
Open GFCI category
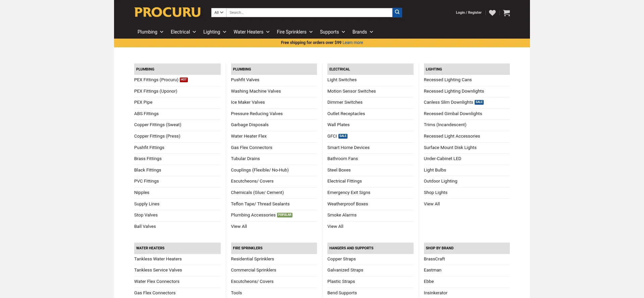click(332, 136)
